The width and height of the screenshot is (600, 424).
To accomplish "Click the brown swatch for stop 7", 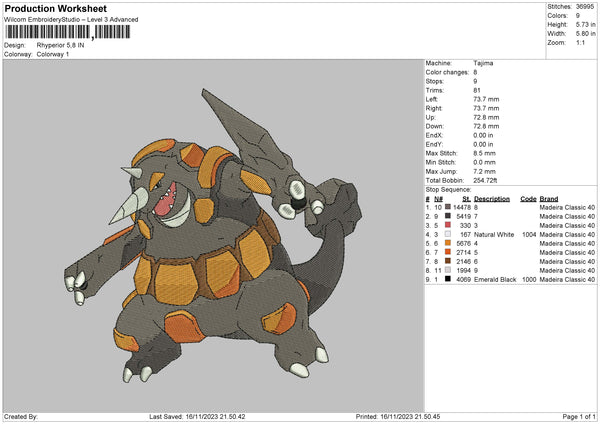I will pos(448,261).
